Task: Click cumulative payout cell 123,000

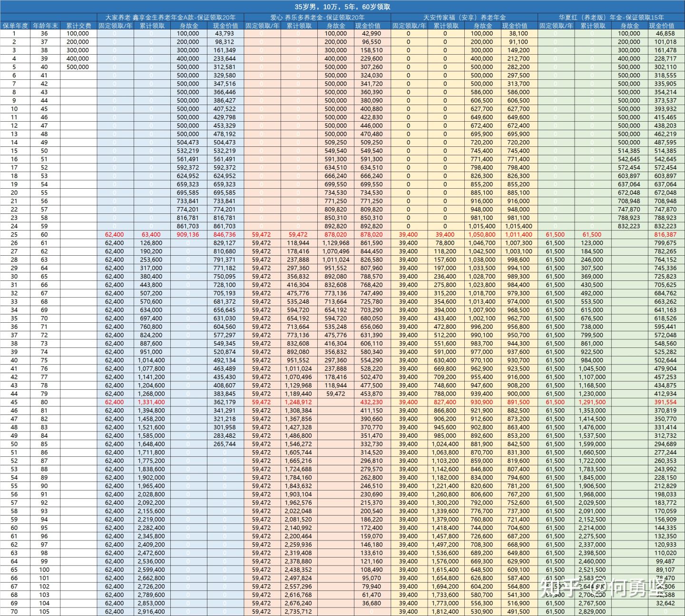Action: pos(592,243)
